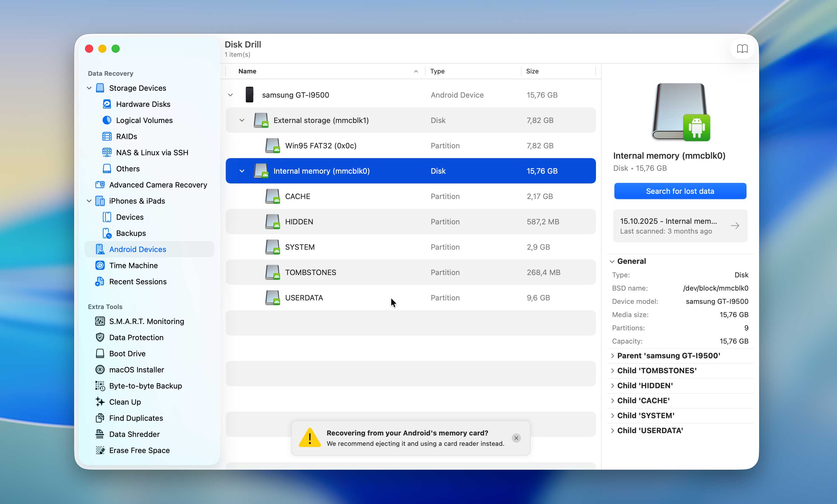
Task: Collapse the General info section
Action: pos(612,261)
